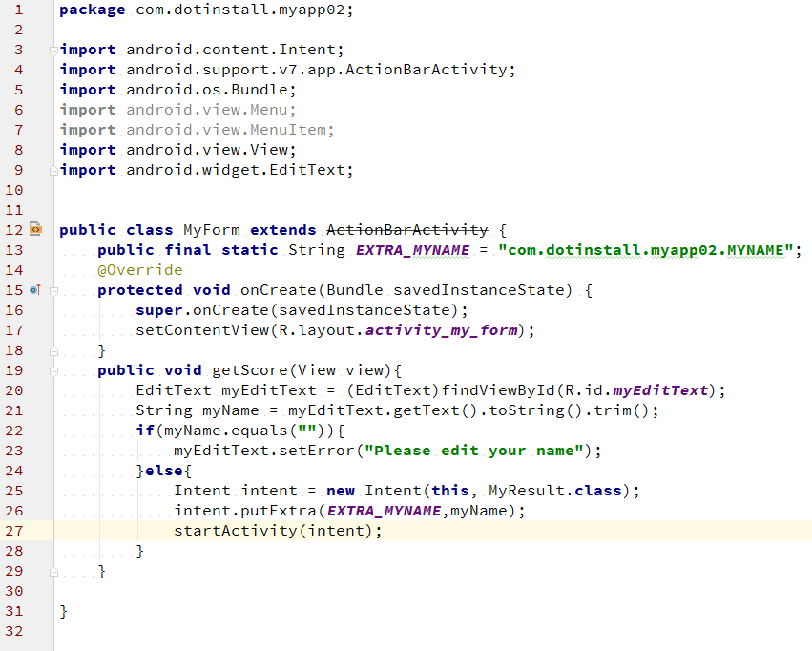The image size is (812, 651).
Task: Click the EXTRA_MYNAME constant declaration on line 13
Action: tap(413, 250)
